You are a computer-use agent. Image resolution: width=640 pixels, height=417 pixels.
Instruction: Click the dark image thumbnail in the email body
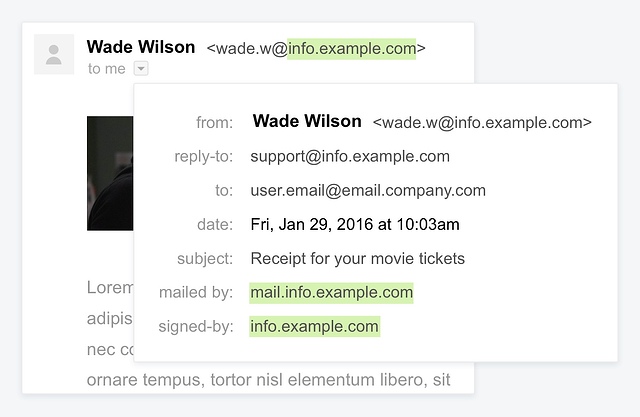point(110,173)
